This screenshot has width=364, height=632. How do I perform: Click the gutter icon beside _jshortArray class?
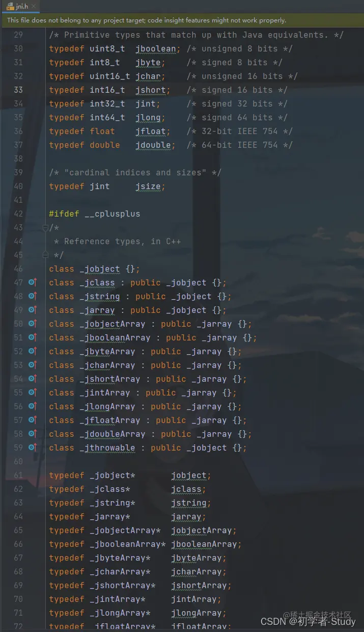pos(33,379)
